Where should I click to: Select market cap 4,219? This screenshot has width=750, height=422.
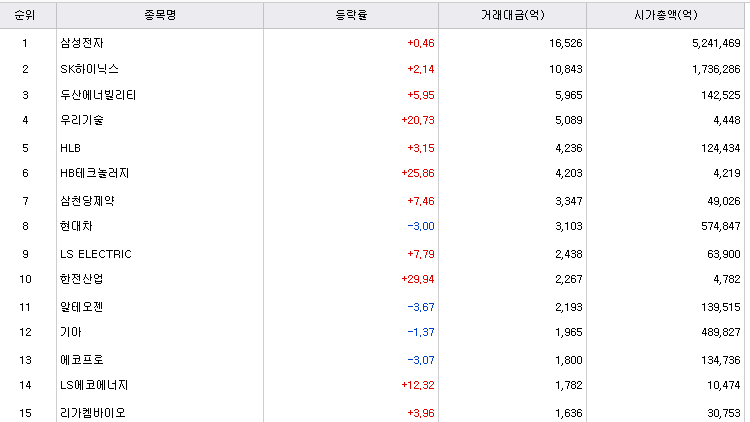727,173
